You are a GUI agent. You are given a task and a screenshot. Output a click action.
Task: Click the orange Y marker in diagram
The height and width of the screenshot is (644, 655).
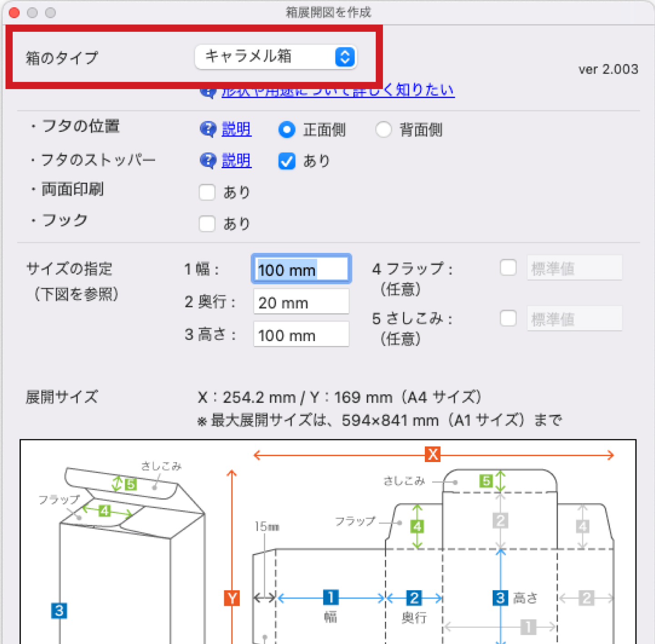[x=232, y=598]
